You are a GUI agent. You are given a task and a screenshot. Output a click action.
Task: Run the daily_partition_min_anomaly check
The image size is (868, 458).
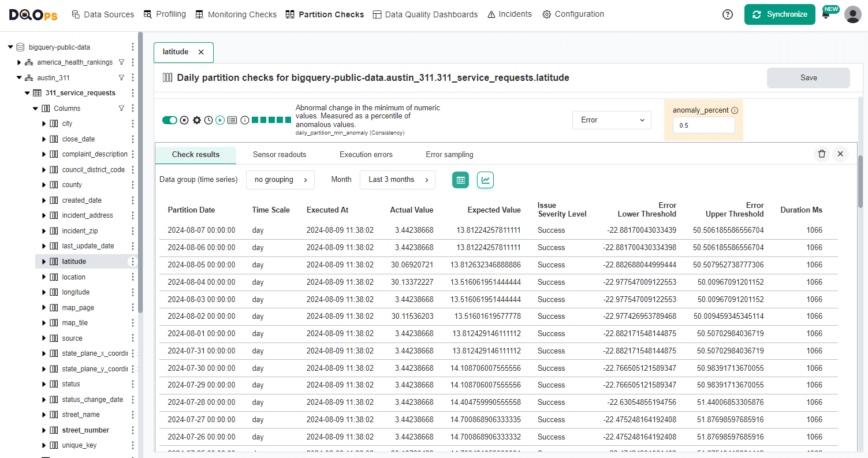(220, 120)
